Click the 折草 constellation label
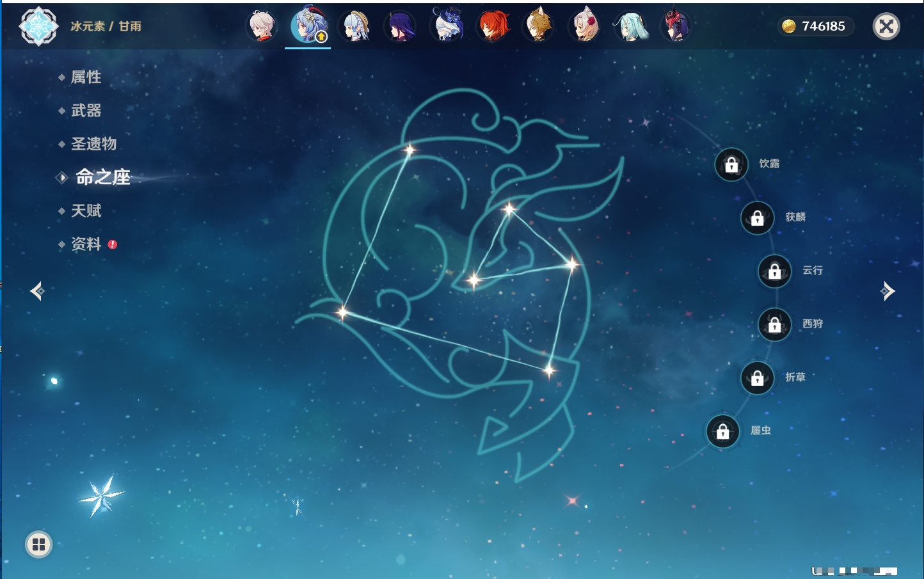924x579 pixels. pos(795,377)
